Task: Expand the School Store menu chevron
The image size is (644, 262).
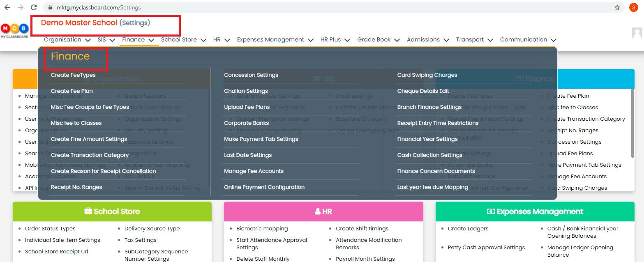Action: [x=204, y=40]
